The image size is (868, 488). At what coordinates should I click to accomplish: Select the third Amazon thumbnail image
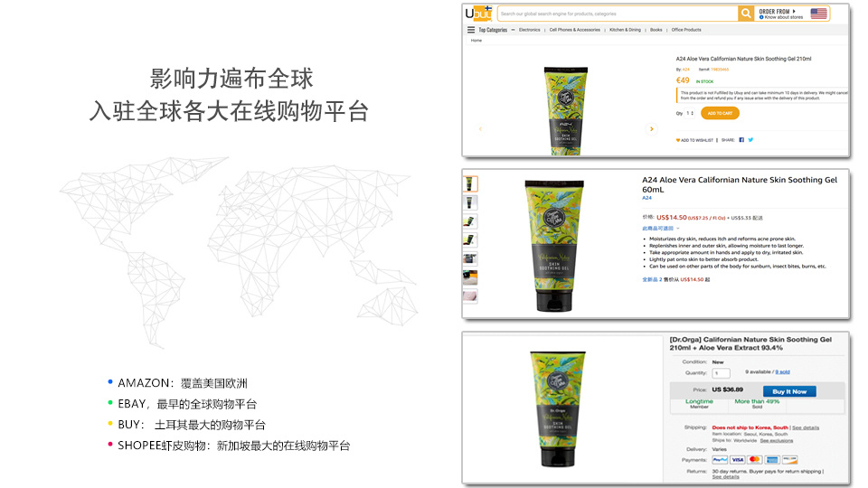(469, 221)
